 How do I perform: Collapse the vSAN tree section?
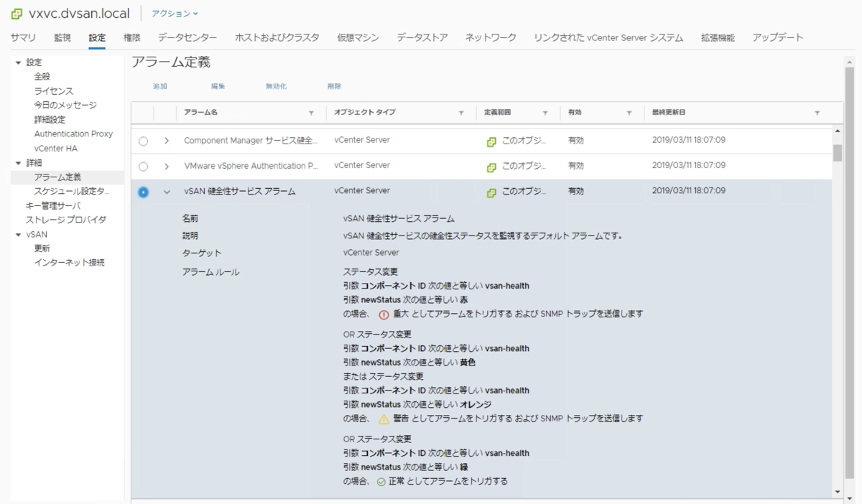[18, 235]
